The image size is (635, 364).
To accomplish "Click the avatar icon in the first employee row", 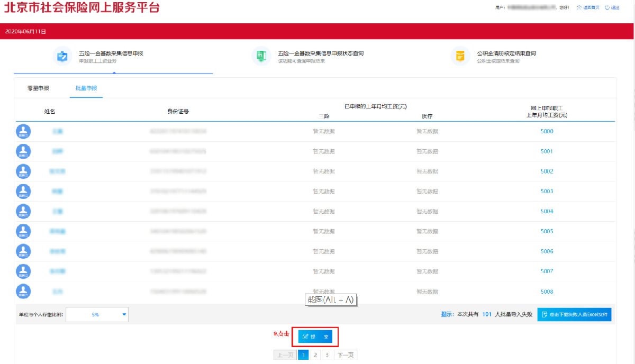I will pos(23,131).
